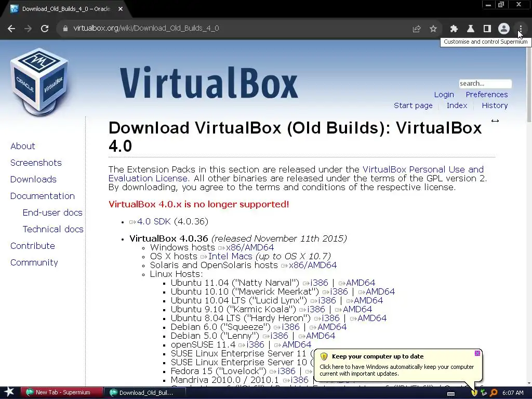Click the forward navigation arrow
Image resolution: width=532 pixels, height=399 pixels.
tap(28, 29)
